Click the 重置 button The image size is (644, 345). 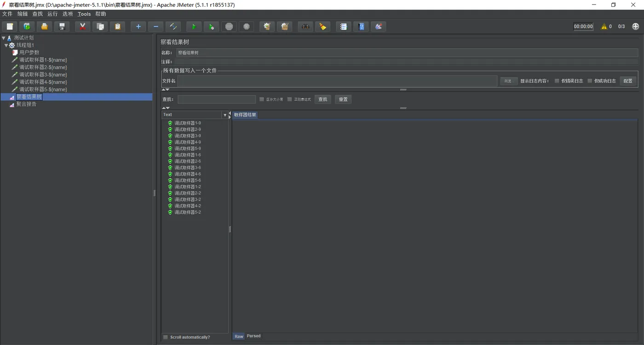coord(343,99)
